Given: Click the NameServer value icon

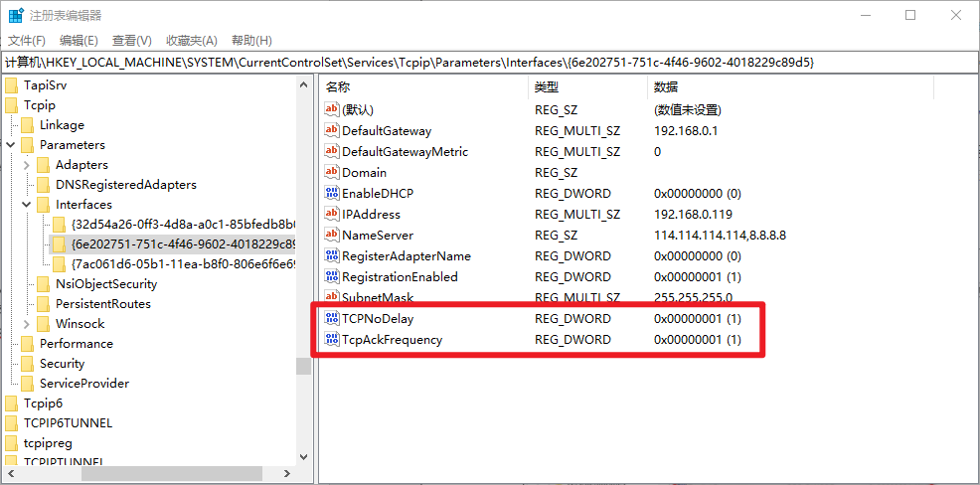Looking at the screenshot, I should 331,235.
